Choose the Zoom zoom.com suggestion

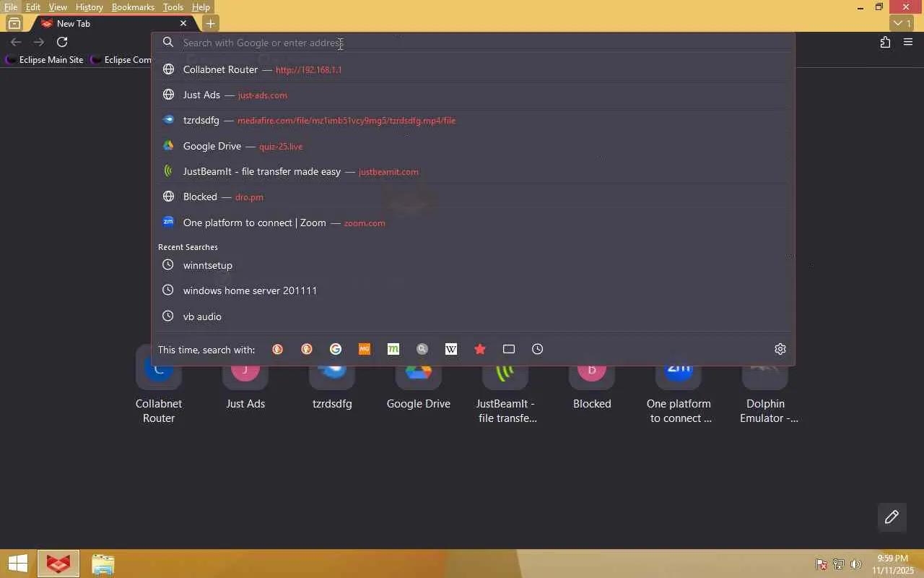(473, 223)
